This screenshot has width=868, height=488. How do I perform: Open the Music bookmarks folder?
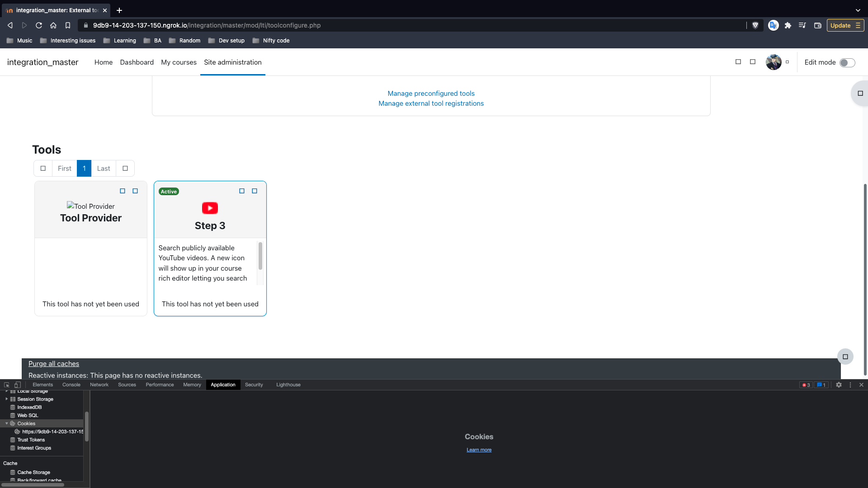point(19,41)
